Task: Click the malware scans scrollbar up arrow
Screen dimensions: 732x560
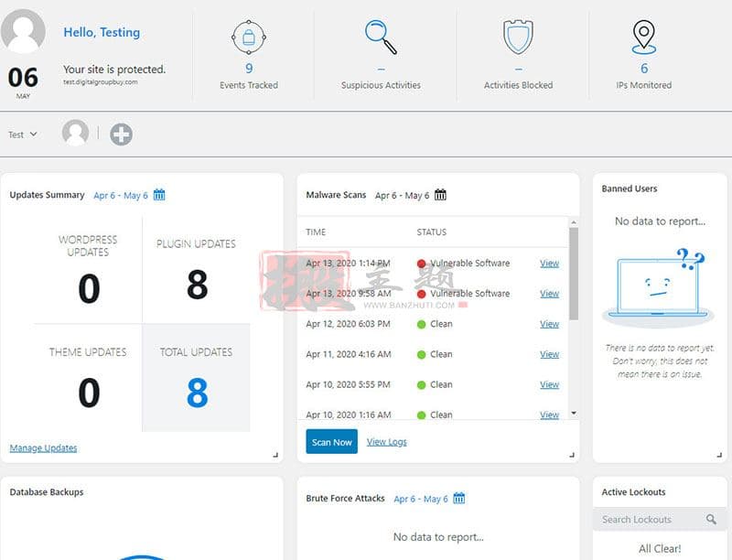Action: pos(574,222)
